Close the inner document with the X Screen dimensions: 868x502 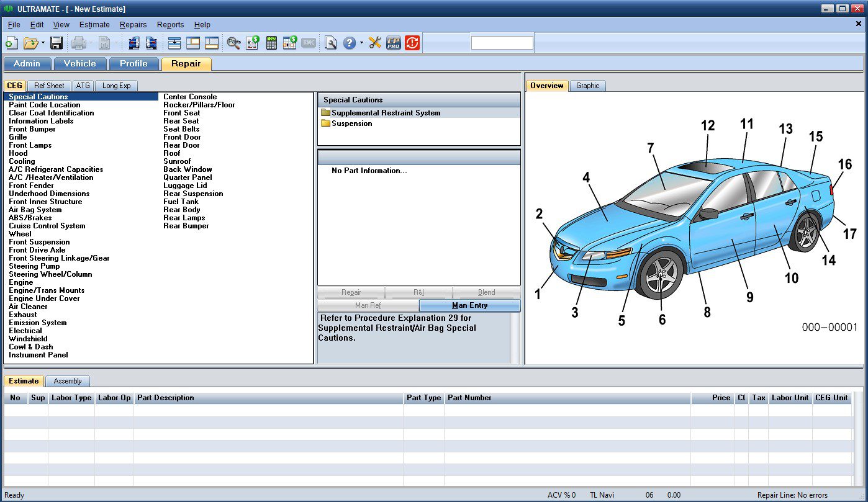pos(858,24)
